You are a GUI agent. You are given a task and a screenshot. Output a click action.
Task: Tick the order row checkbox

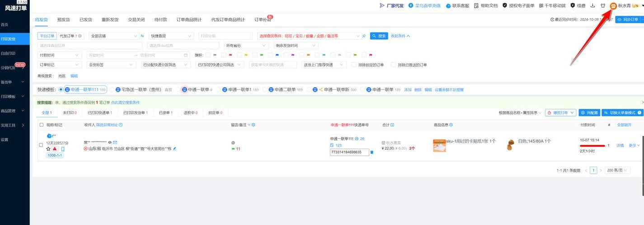42,145
